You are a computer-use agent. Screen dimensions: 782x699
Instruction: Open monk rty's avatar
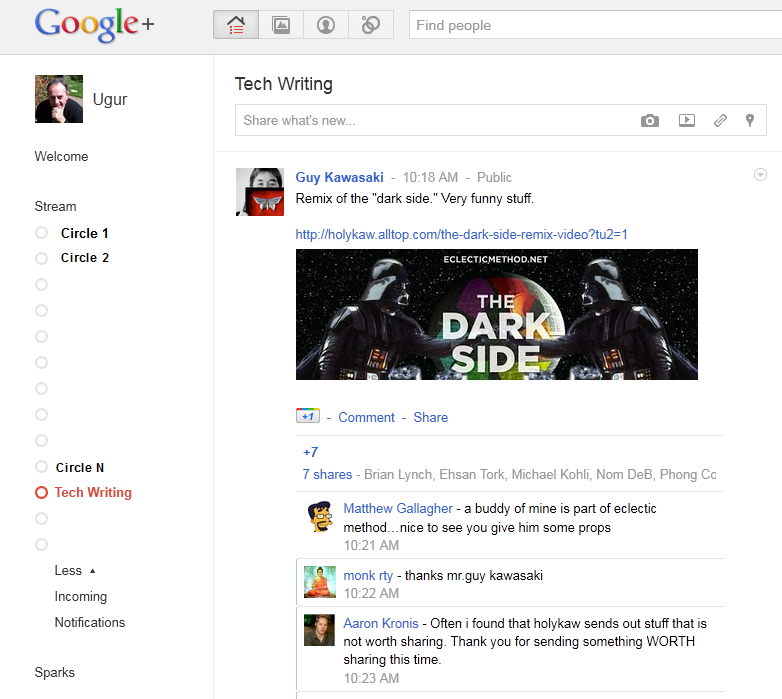[x=319, y=582]
